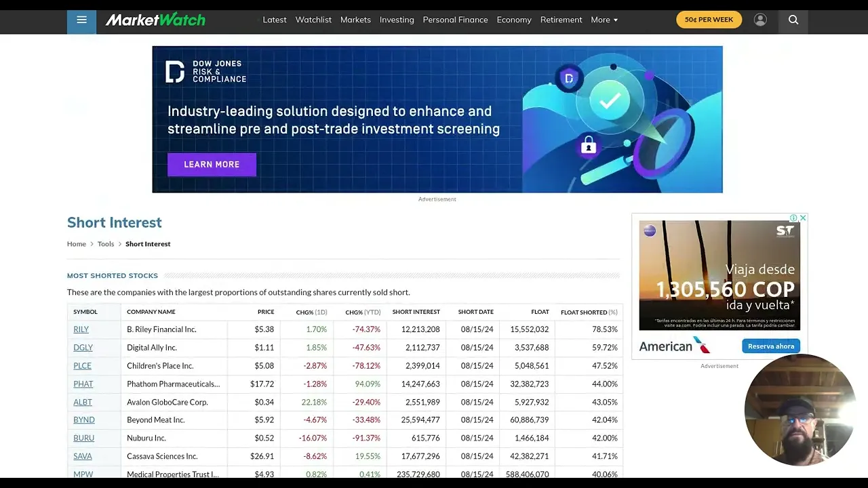Click the Float column header
Screen dimensions: 868x488
pyautogui.click(x=540, y=312)
